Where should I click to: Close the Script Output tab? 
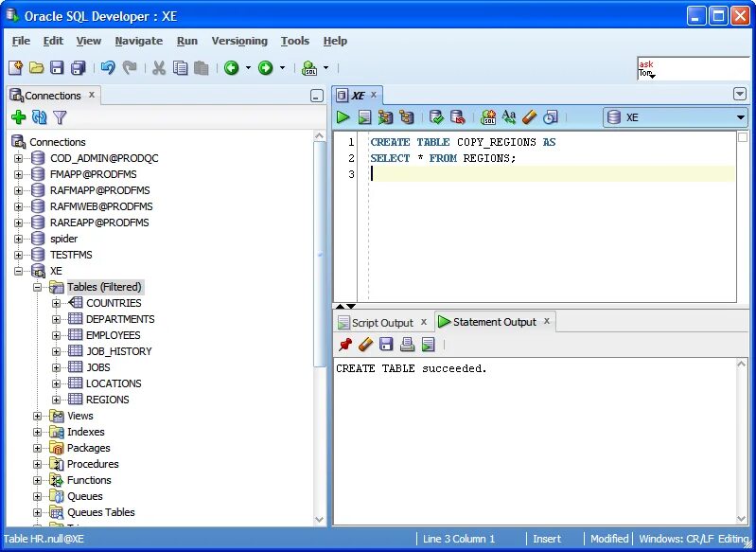pos(424,322)
